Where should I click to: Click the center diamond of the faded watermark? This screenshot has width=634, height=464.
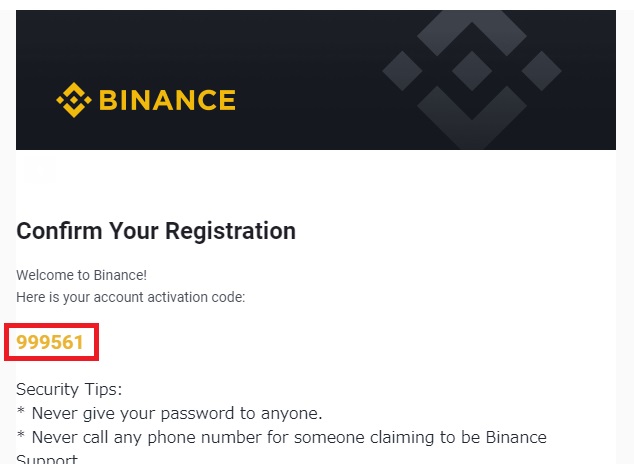coord(472,71)
